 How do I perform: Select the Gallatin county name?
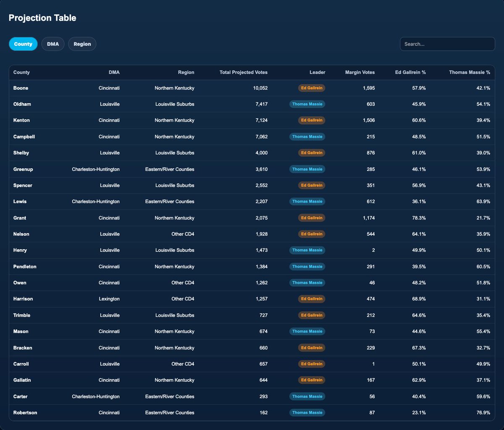22,380
